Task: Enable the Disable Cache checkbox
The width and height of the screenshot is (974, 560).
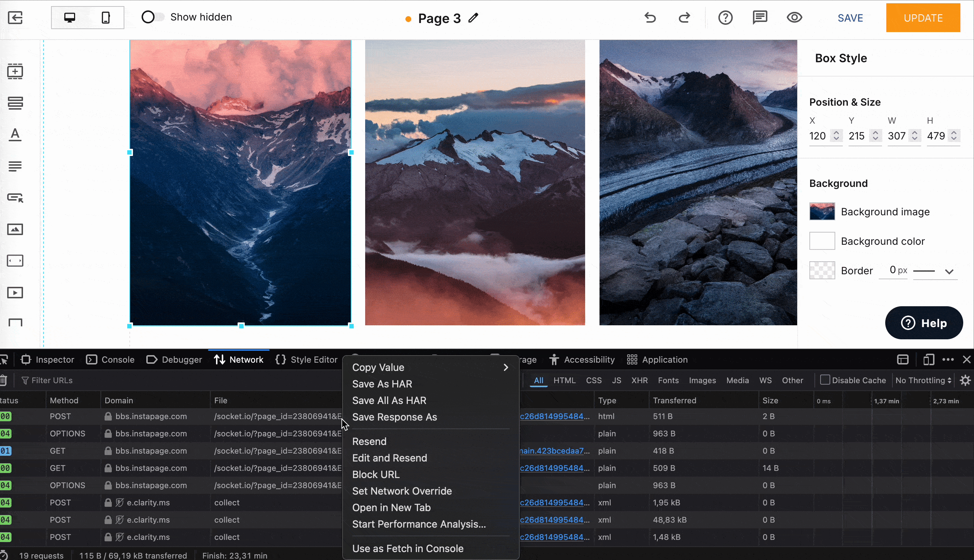Action: (824, 380)
